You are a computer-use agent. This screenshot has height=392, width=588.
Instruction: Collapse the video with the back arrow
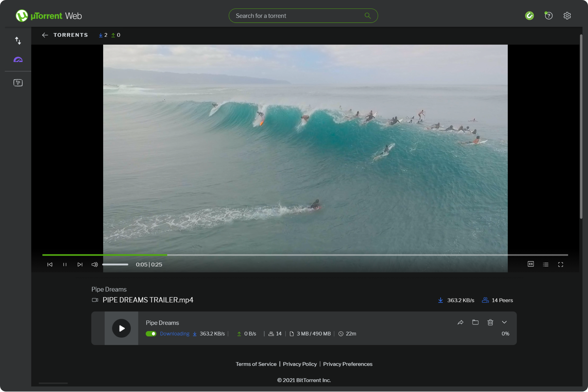coord(45,35)
